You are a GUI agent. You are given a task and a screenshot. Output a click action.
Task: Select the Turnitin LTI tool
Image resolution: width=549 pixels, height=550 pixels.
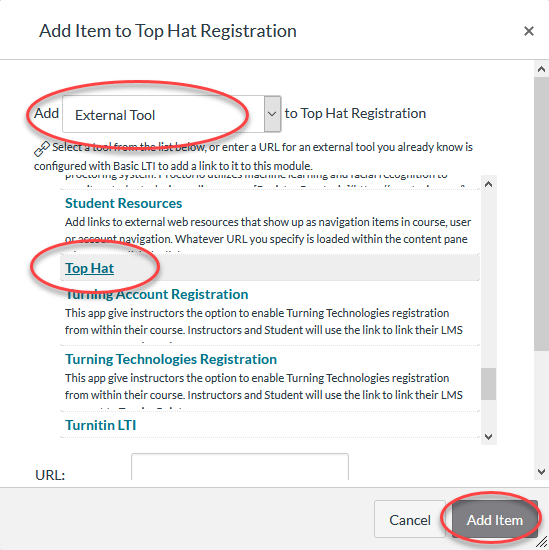pos(100,425)
